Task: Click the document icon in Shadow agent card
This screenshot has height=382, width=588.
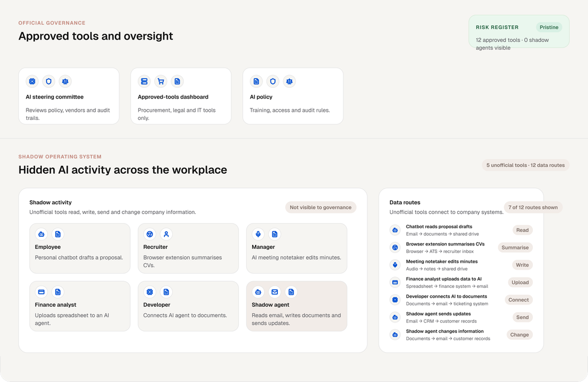Action: (x=291, y=292)
